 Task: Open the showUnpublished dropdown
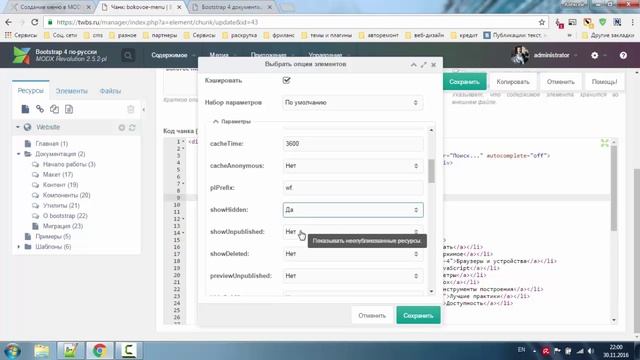tap(352, 231)
